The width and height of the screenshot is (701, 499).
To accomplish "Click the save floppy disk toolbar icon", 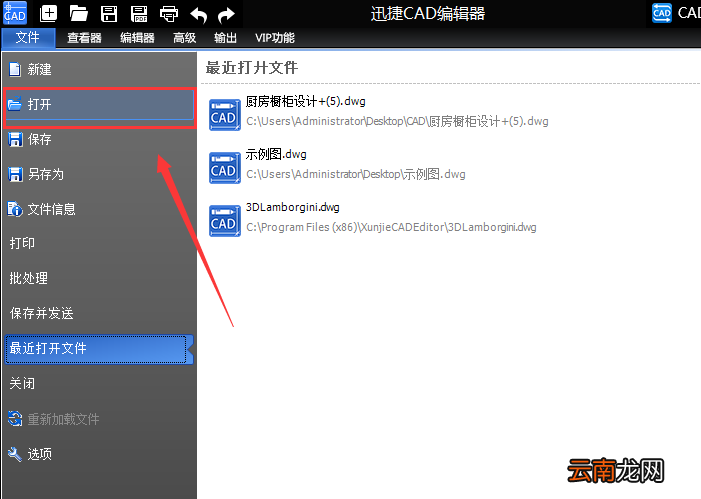I will pyautogui.click(x=109, y=14).
